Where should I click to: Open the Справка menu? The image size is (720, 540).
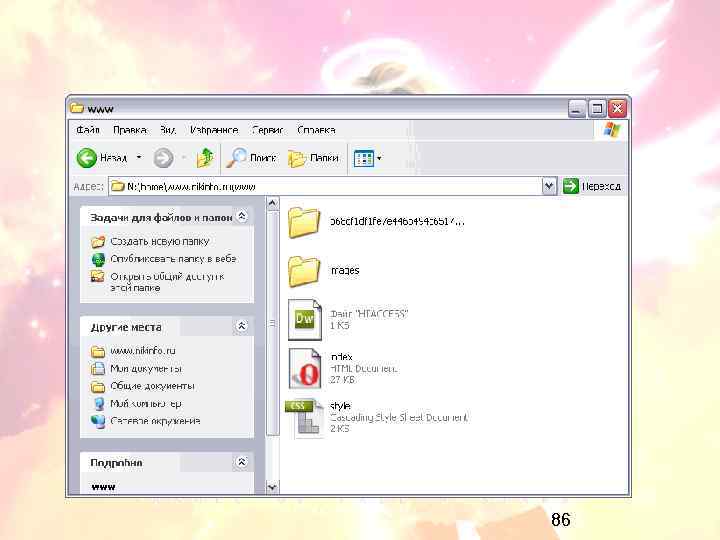(316, 130)
